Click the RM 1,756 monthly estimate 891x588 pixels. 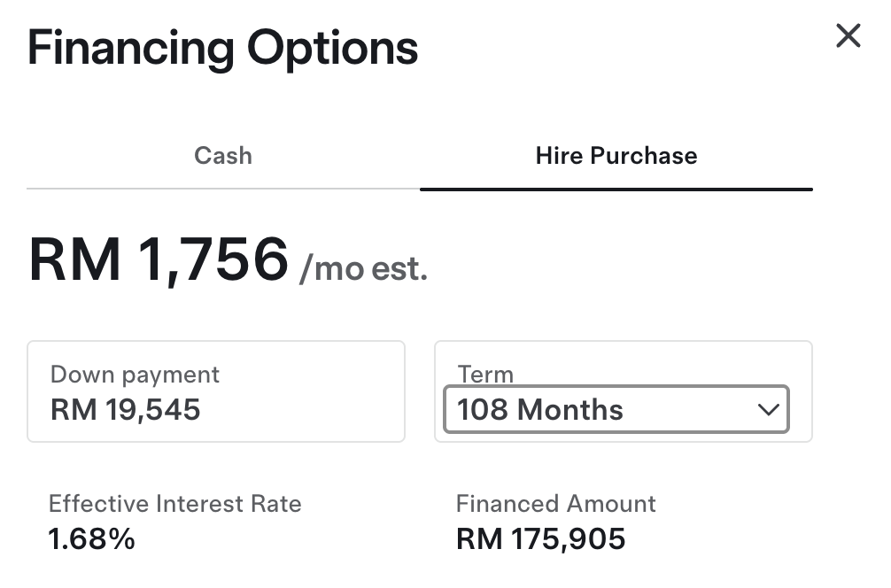pyautogui.click(x=159, y=259)
